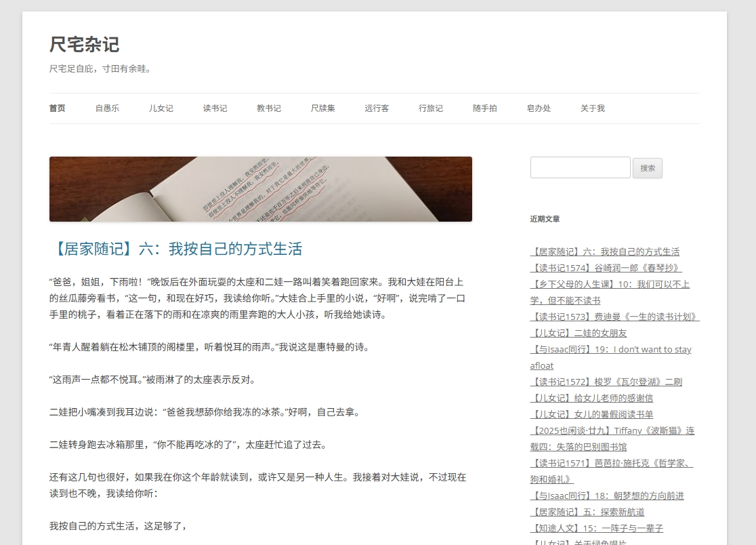Navigate to the 儿女记 menu item
756x545 pixels.
pyautogui.click(x=161, y=108)
